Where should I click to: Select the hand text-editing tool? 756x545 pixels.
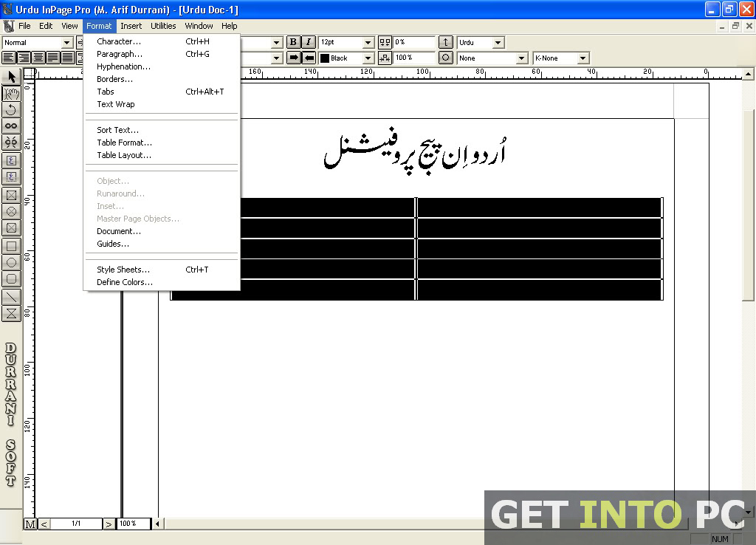pyautogui.click(x=12, y=94)
